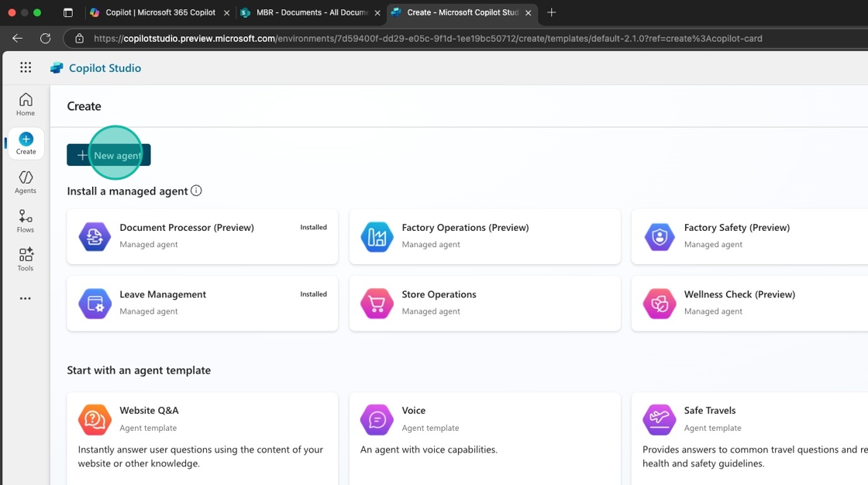Click the New agent button
This screenshot has height=485, width=868.
tap(108, 155)
